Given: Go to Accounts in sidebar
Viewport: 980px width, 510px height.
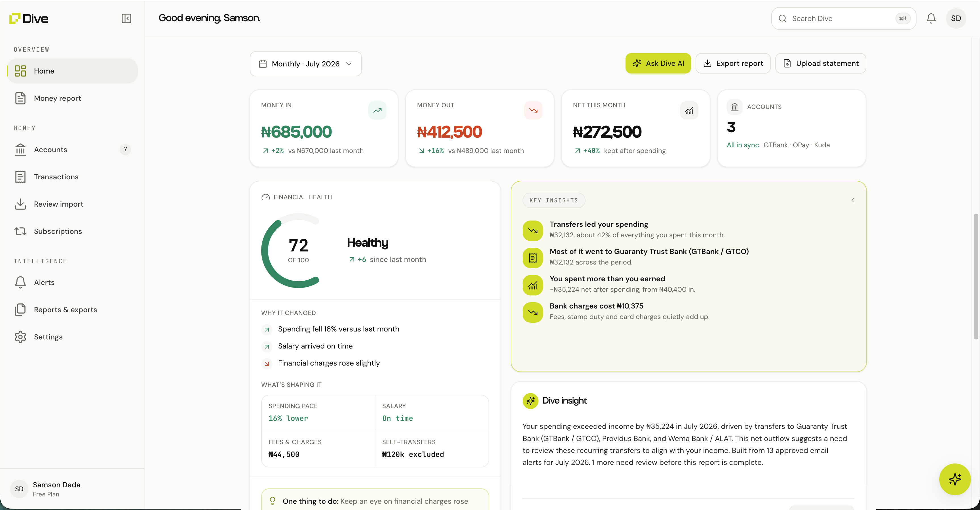Looking at the screenshot, I should (72, 150).
